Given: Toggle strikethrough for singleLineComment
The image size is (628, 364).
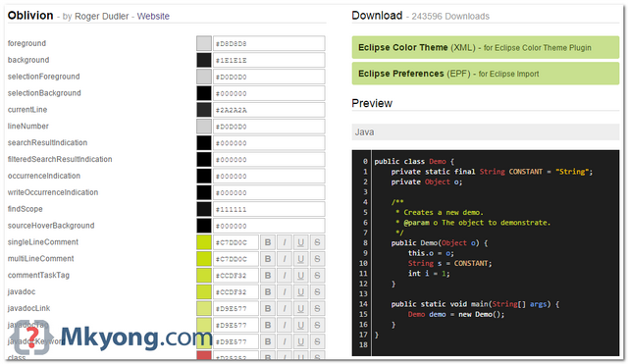Looking at the screenshot, I should (x=317, y=242).
